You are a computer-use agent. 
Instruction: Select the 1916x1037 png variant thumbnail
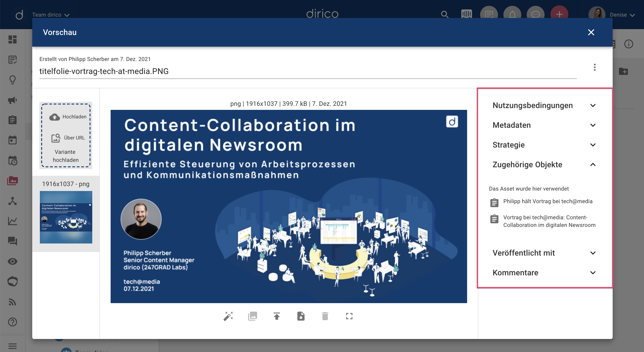[x=66, y=217]
